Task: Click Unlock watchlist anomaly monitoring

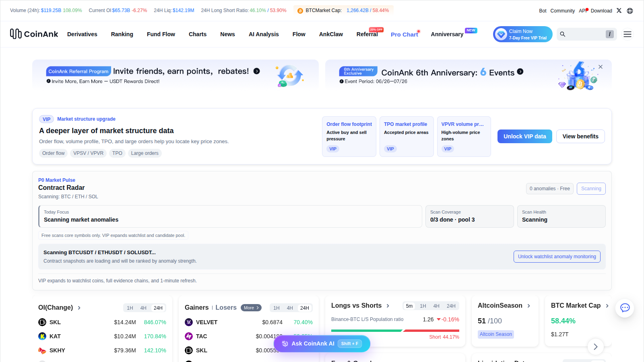Action: click(x=557, y=257)
